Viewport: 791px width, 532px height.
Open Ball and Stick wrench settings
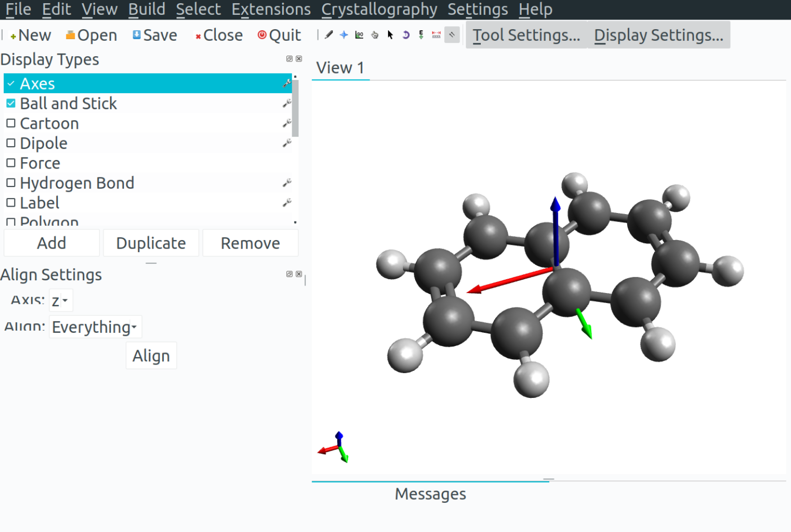[x=287, y=103]
